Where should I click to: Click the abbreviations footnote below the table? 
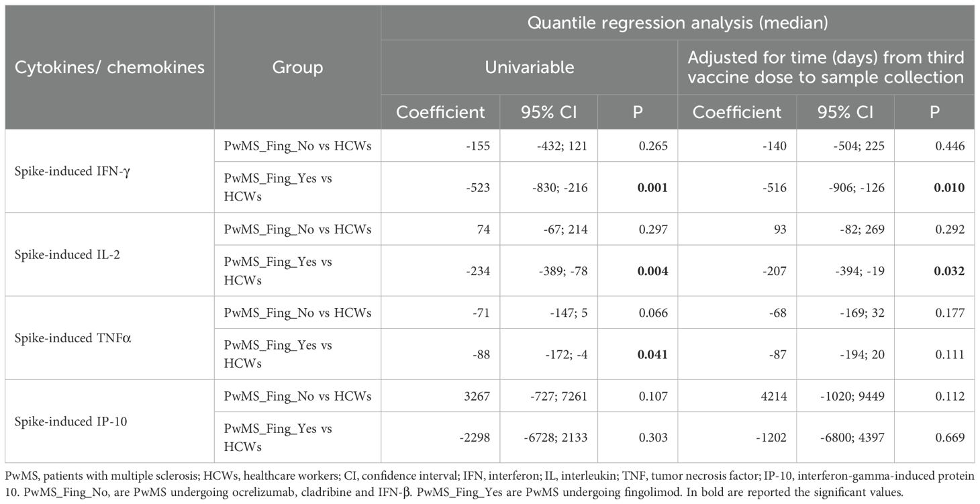click(490, 485)
